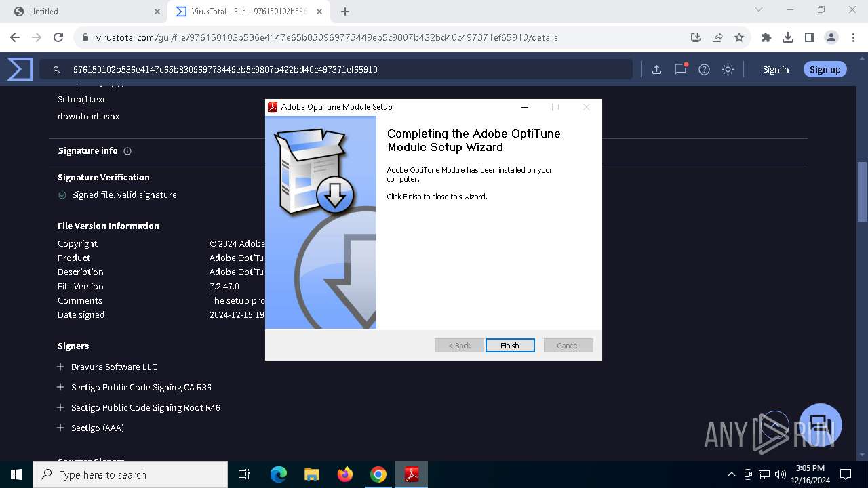Click Chrome forward arrow button
This screenshot has width=868, height=488.
click(37, 37)
